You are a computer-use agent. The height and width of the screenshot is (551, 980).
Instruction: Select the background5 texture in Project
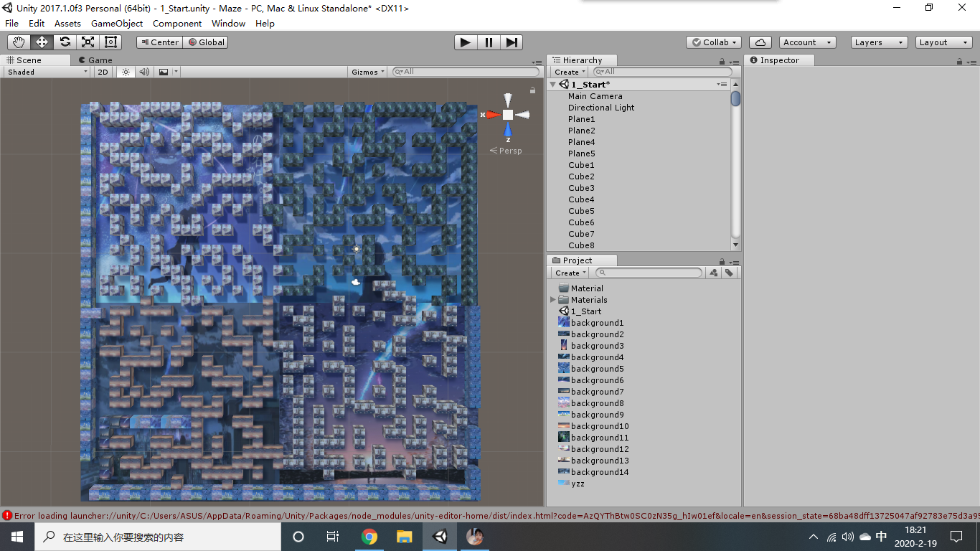(x=595, y=368)
